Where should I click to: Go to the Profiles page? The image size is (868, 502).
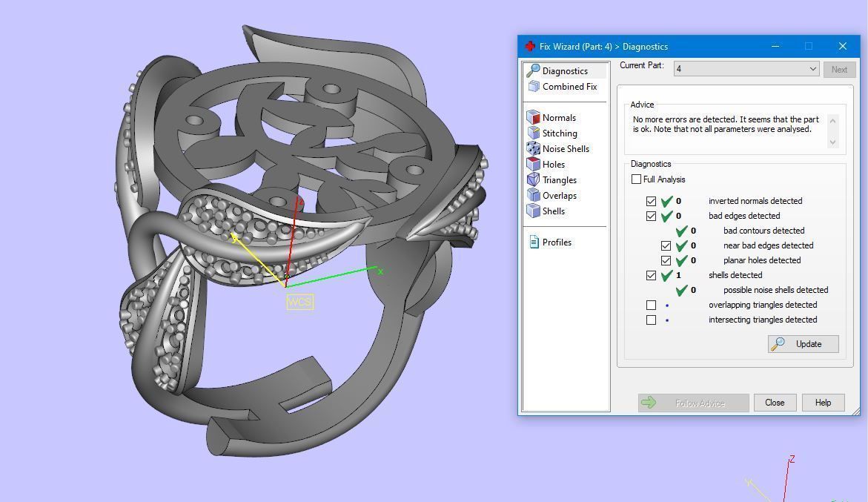click(x=557, y=242)
